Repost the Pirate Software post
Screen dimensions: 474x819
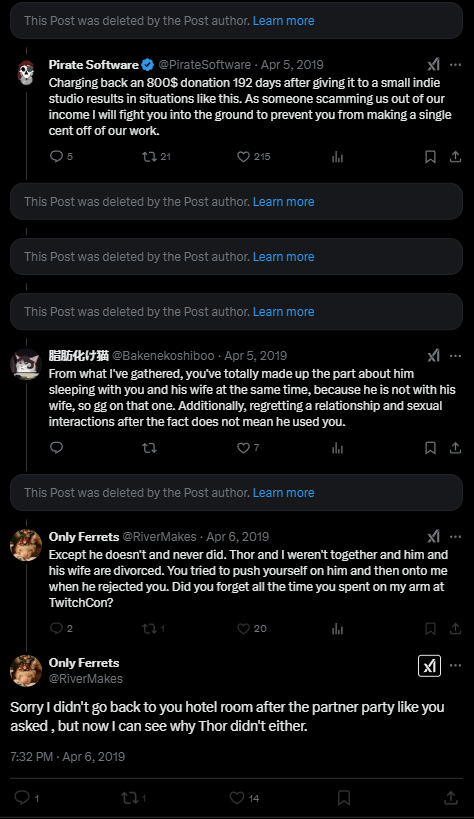pyautogui.click(x=156, y=157)
